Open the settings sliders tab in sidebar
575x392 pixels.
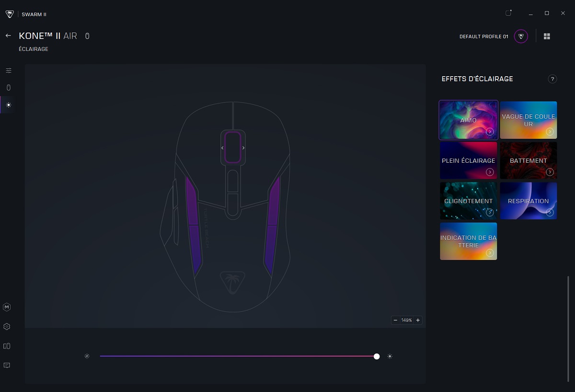[x=8, y=71]
